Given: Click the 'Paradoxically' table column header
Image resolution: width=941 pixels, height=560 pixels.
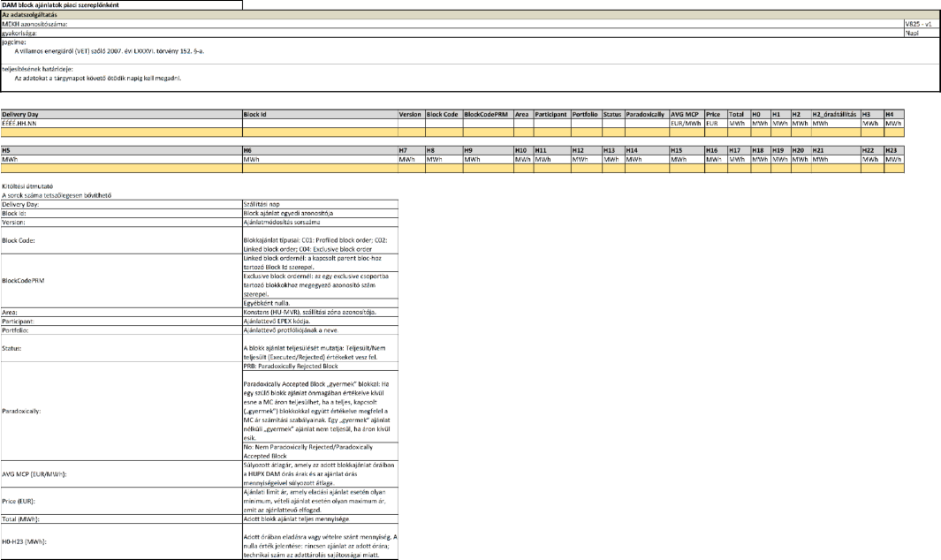Looking at the screenshot, I should (x=647, y=114).
